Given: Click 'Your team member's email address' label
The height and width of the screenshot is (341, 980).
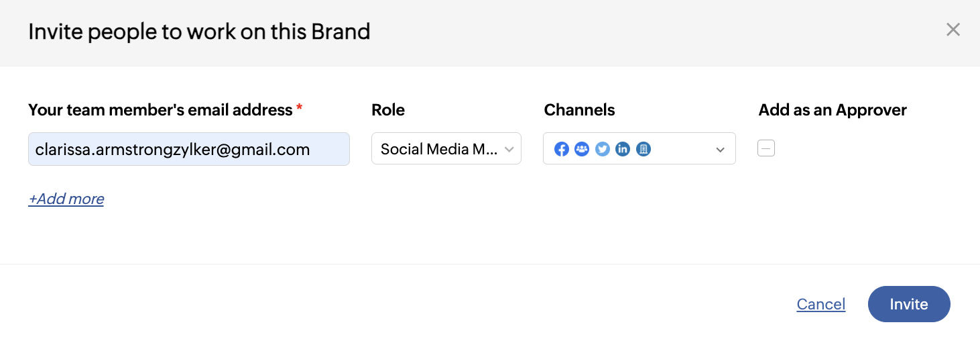Looking at the screenshot, I should click(160, 110).
